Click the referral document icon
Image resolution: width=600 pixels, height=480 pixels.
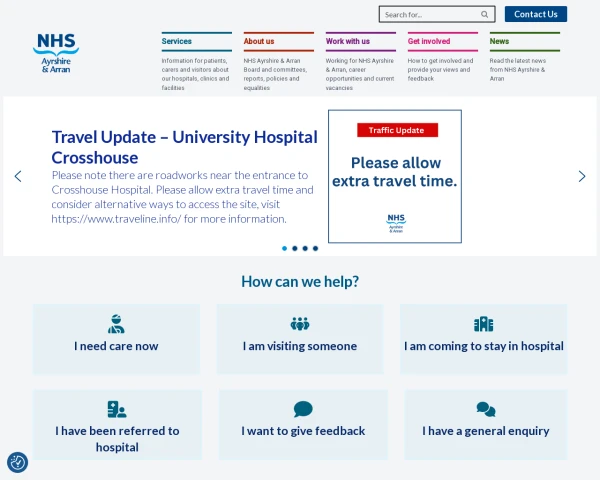click(x=117, y=409)
